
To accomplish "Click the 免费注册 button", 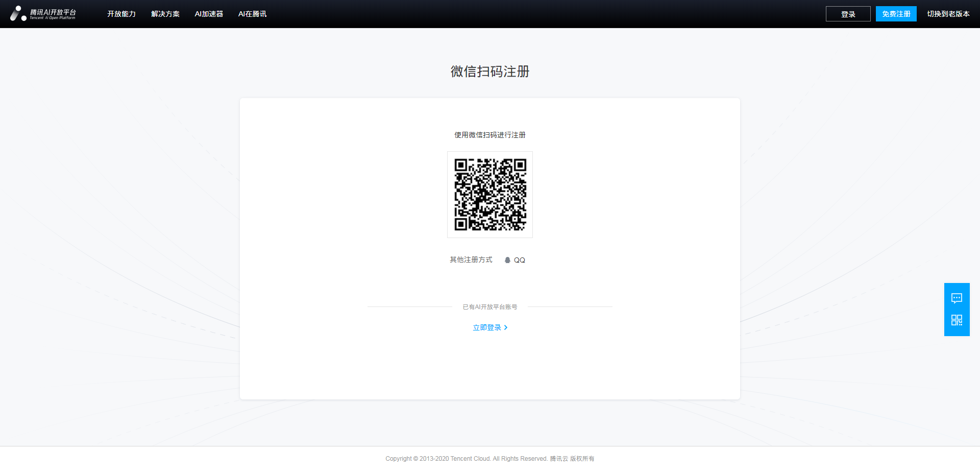I will [896, 14].
